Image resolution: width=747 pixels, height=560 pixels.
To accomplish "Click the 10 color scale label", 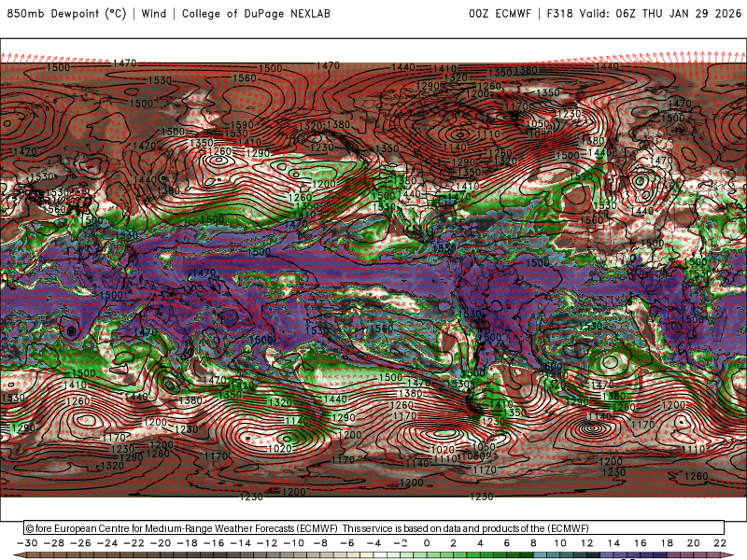I will pyautogui.click(x=560, y=543).
